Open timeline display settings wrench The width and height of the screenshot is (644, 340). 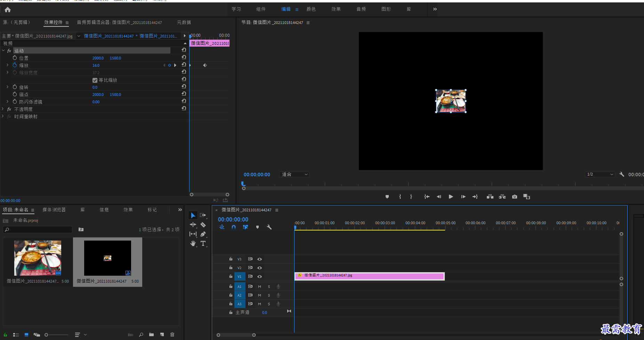[269, 227]
